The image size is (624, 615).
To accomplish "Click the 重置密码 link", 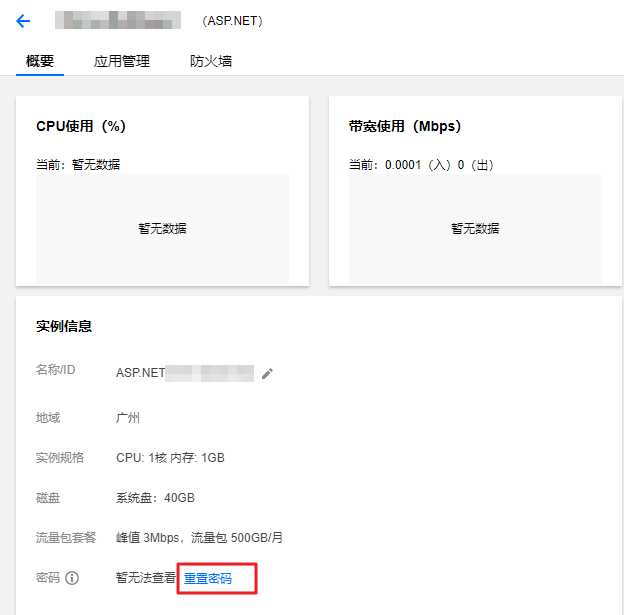I will point(208,578).
